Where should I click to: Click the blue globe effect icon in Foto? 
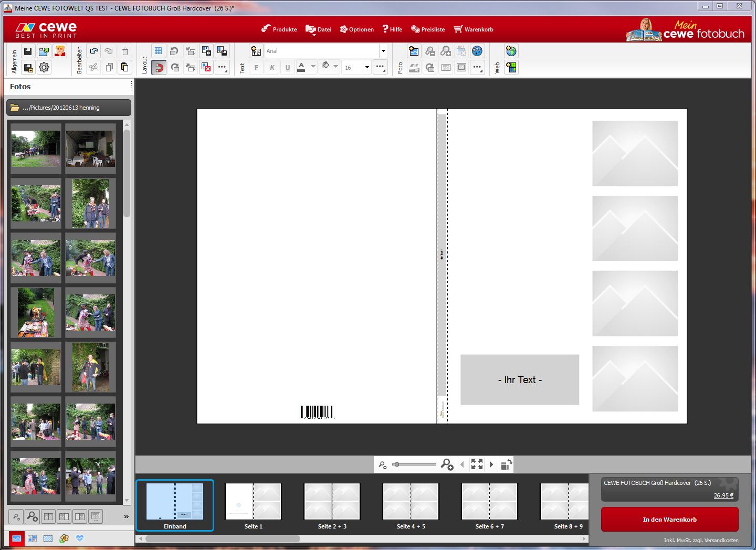click(477, 51)
